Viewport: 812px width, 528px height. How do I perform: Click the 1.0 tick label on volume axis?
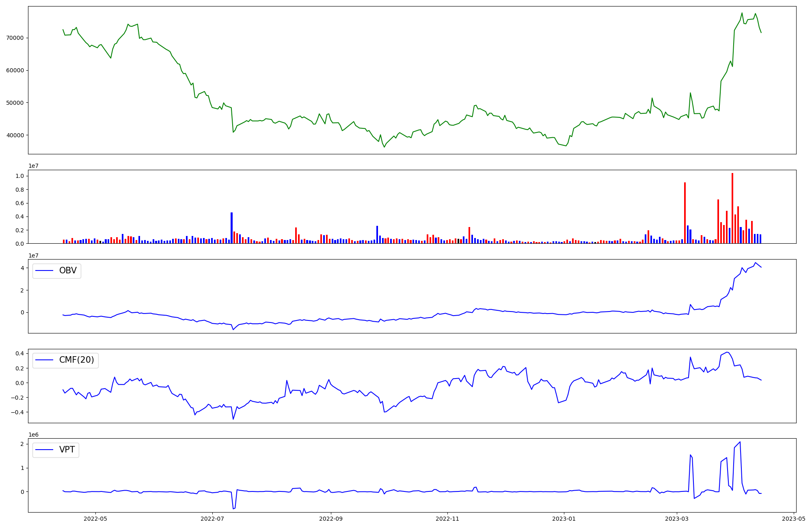(x=19, y=176)
